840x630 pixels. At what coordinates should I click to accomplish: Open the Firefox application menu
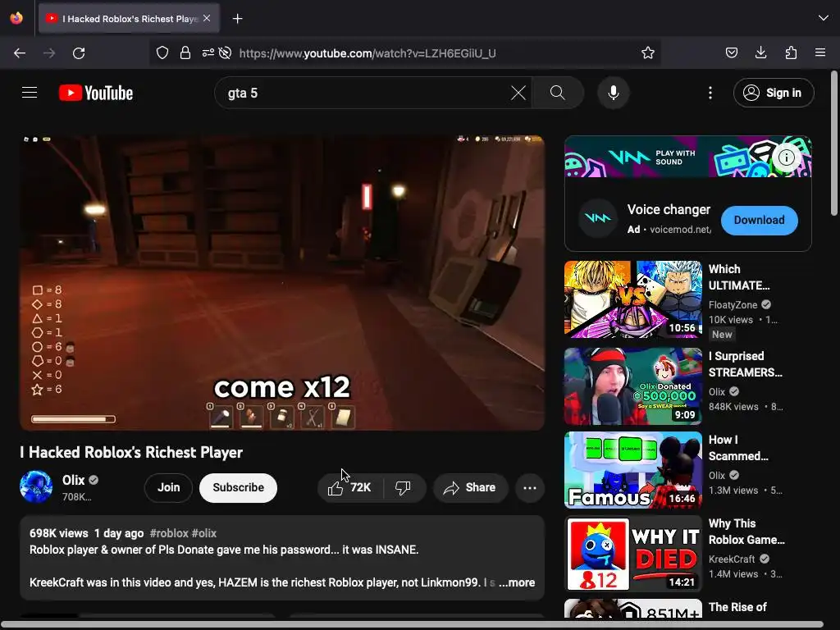pos(820,52)
